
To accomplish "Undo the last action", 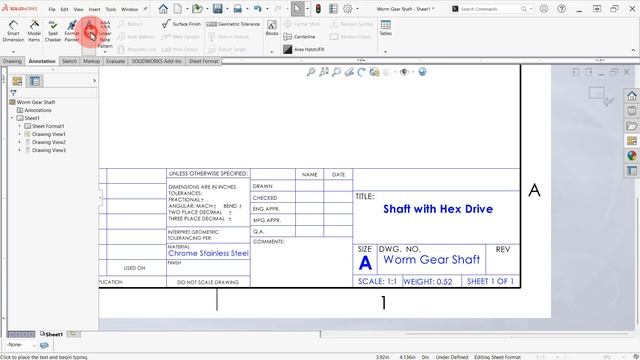I will point(257,9).
